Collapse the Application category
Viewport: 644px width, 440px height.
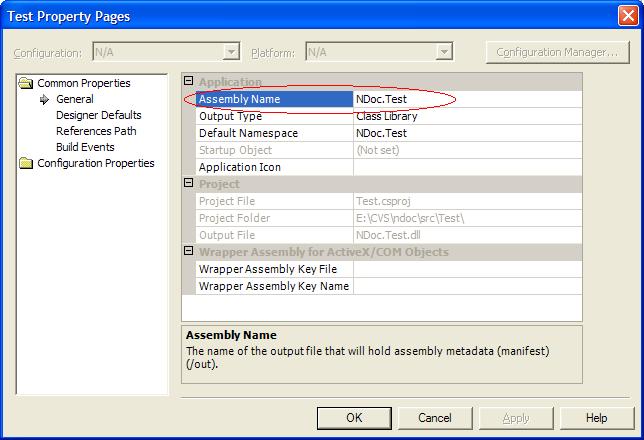click(x=189, y=81)
